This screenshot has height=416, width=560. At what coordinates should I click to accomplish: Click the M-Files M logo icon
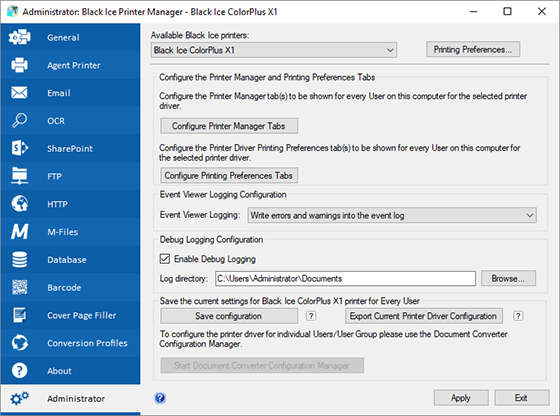[x=20, y=231]
